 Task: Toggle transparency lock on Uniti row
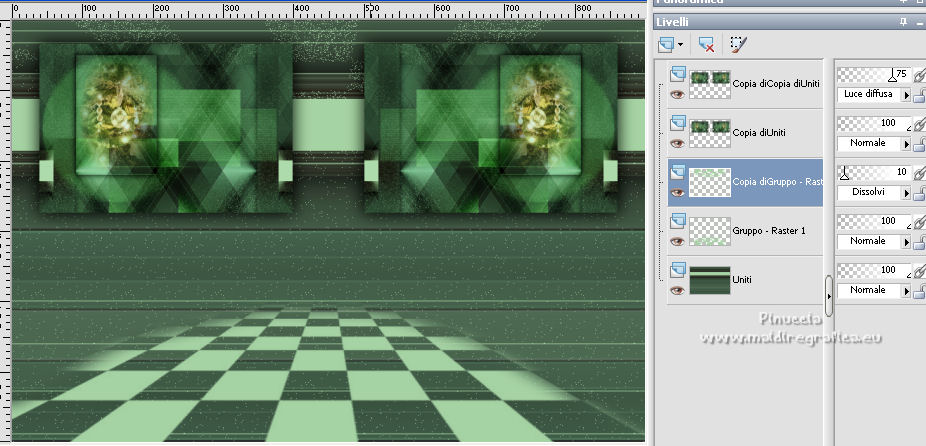coord(920,291)
